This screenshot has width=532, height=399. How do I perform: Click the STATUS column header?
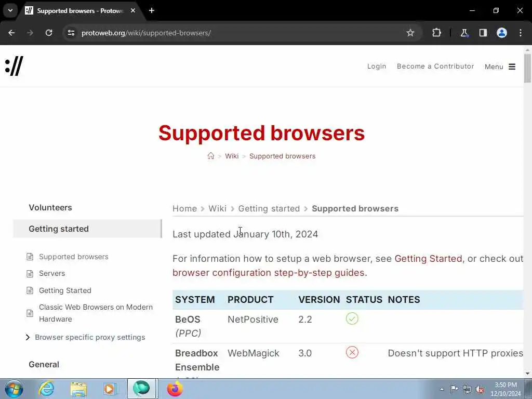[x=364, y=300]
